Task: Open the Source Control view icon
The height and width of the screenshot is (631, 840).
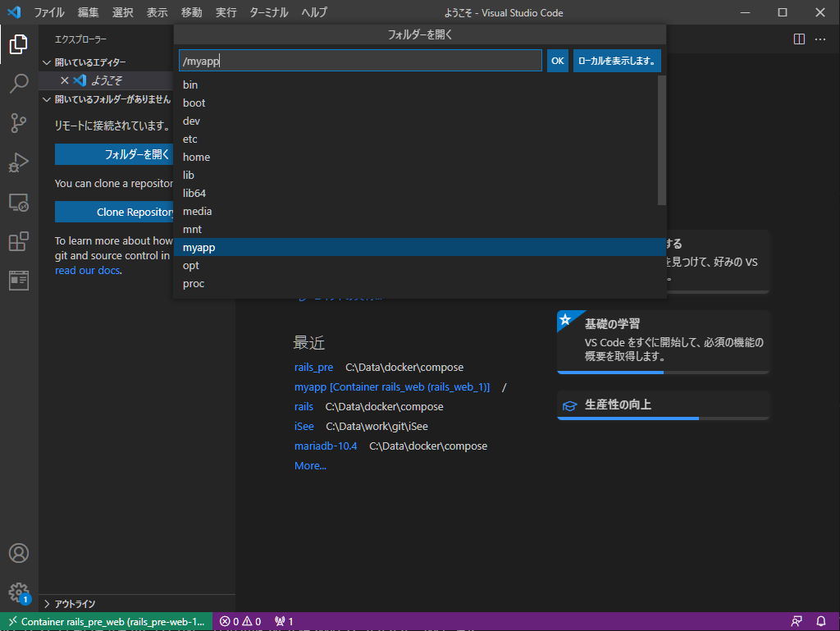Action: 19,122
